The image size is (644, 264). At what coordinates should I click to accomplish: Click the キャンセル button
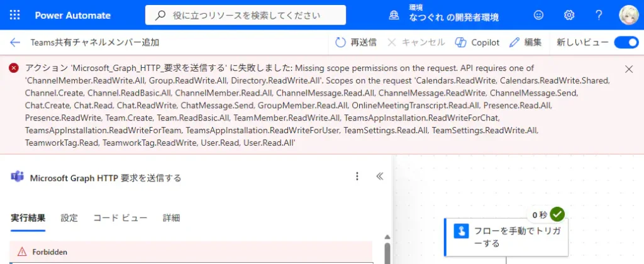(x=416, y=42)
